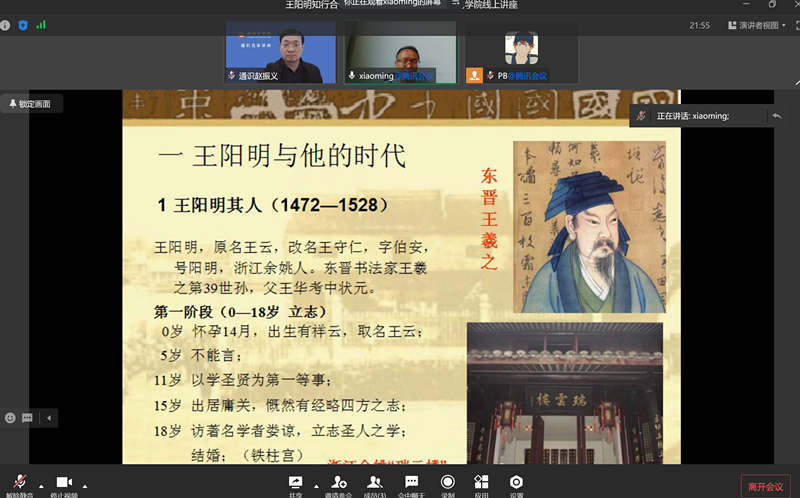Stop camera with 停止视频 button
The image size is (800, 498).
[65, 484]
